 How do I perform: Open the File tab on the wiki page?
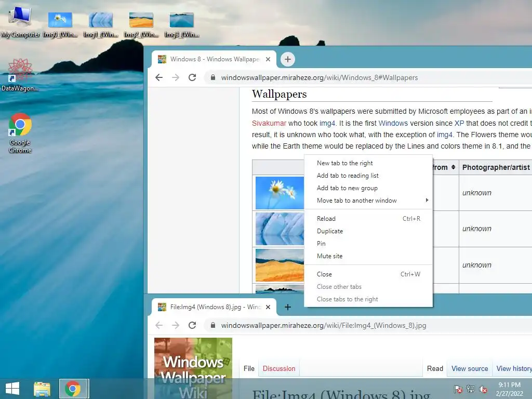click(x=249, y=368)
